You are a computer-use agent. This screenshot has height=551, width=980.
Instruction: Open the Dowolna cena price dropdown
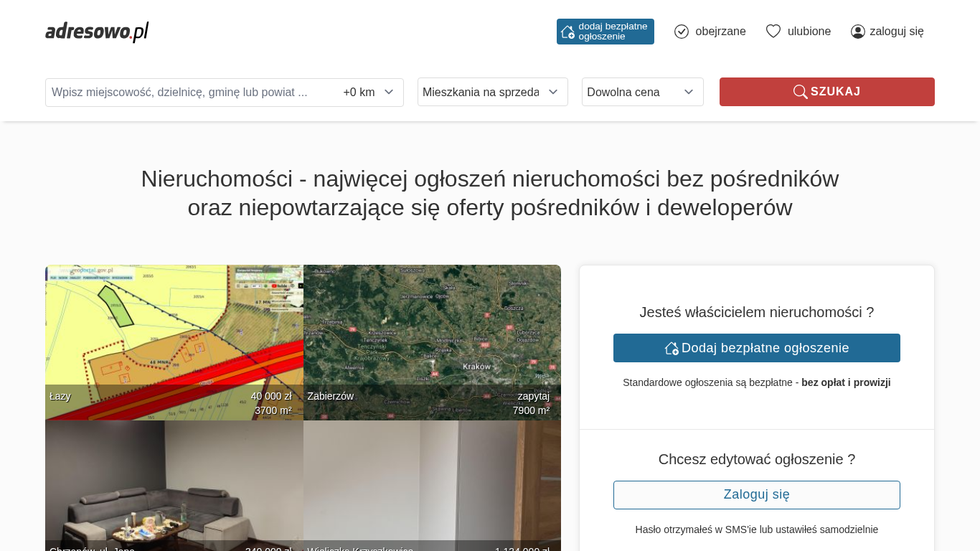click(642, 92)
